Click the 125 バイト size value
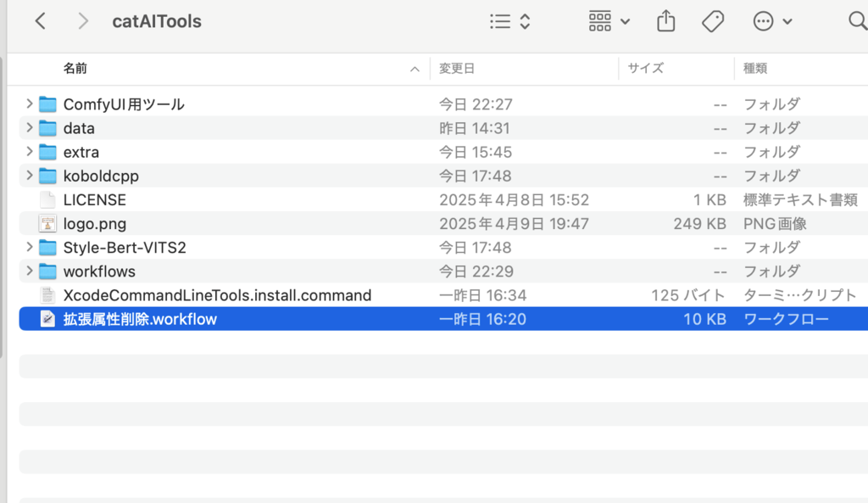Viewport: 868px width, 503px height. pyautogui.click(x=688, y=295)
